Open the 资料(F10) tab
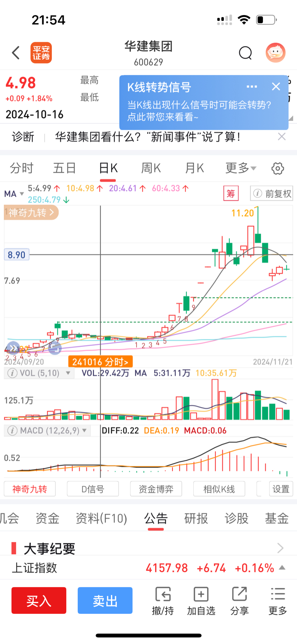This screenshot has height=644, width=297. point(101,518)
